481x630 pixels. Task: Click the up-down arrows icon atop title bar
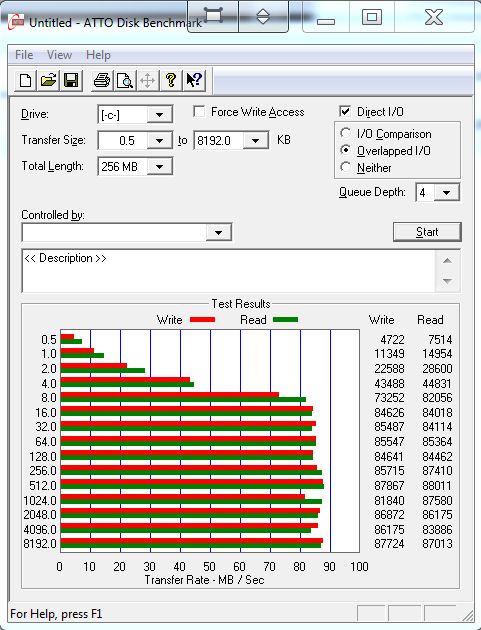pyautogui.click(x=263, y=16)
